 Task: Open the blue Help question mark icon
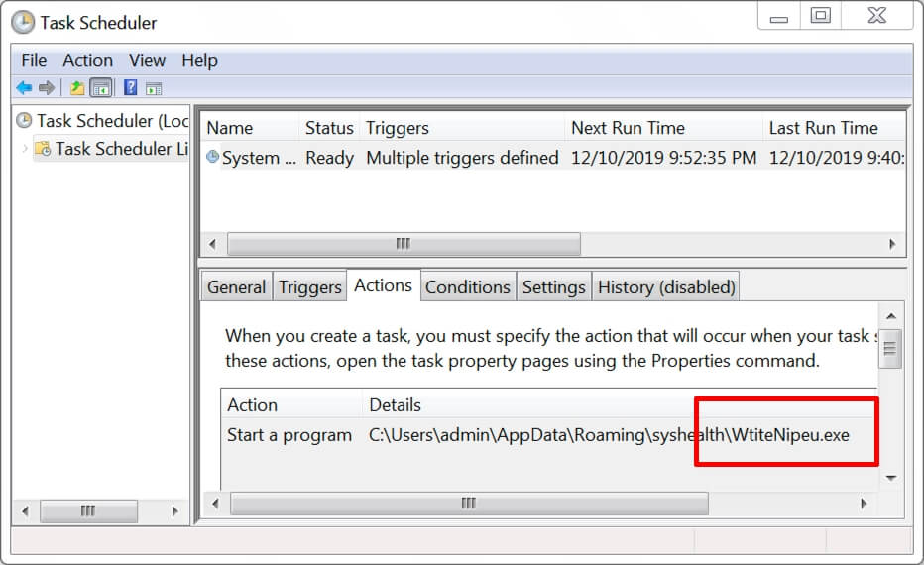point(130,88)
